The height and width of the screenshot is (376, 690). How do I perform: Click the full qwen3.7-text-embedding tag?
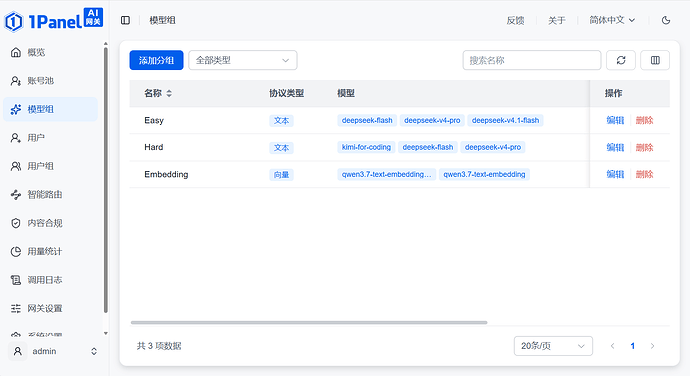[484, 174]
